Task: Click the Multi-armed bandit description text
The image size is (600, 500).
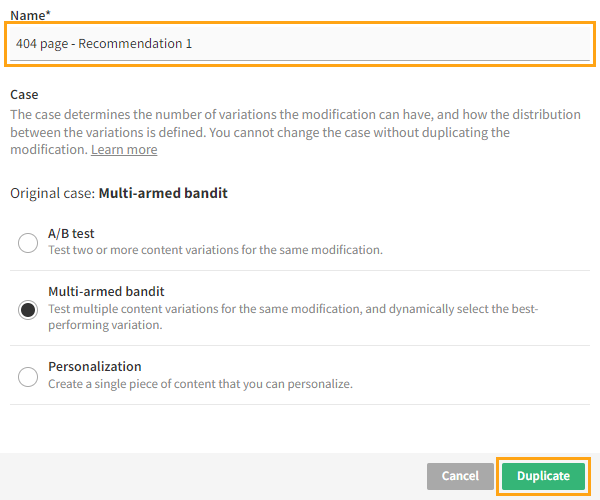Action: pyautogui.click(x=290, y=317)
